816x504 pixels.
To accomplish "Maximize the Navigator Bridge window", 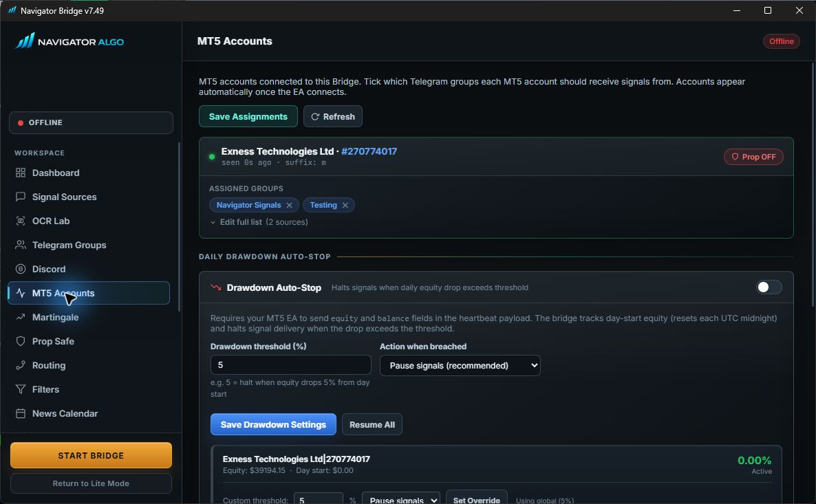I will point(768,10).
